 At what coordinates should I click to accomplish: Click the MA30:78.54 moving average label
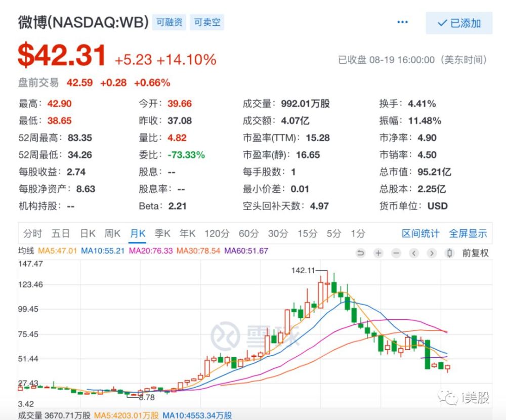(198, 251)
